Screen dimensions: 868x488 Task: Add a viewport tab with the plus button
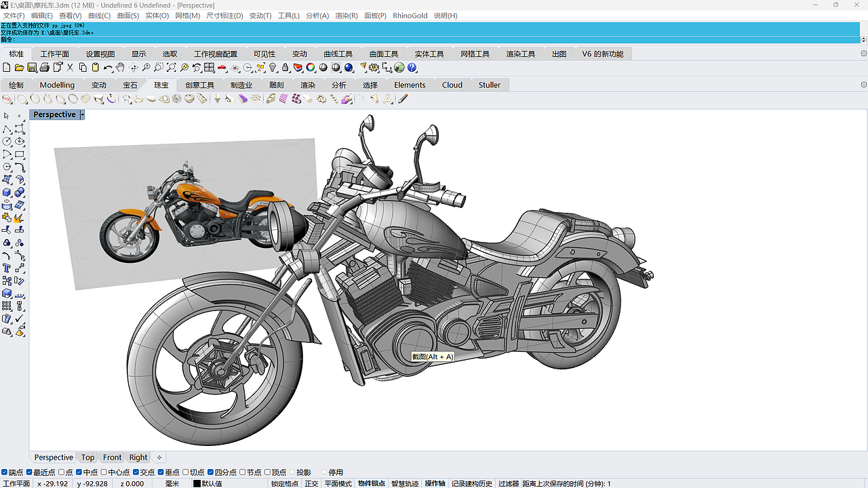click(159, 457)
